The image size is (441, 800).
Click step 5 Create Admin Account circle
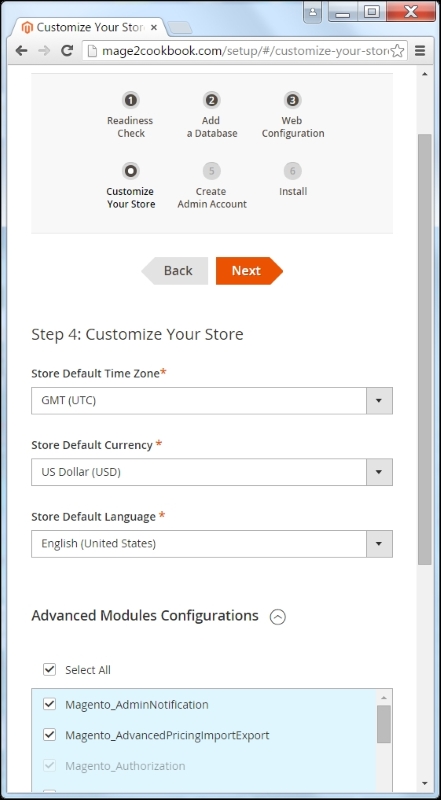pyautogui.click(x=211, y=170)
